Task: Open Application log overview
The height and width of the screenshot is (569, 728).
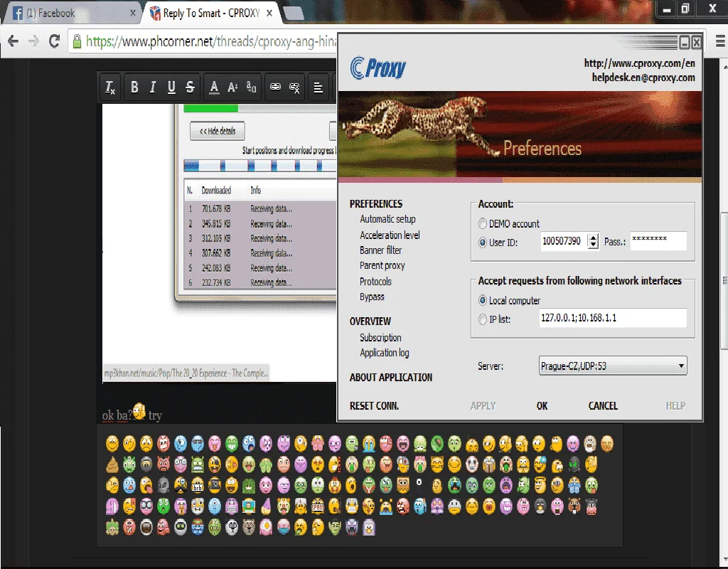Action: click(x=385, y=353)
